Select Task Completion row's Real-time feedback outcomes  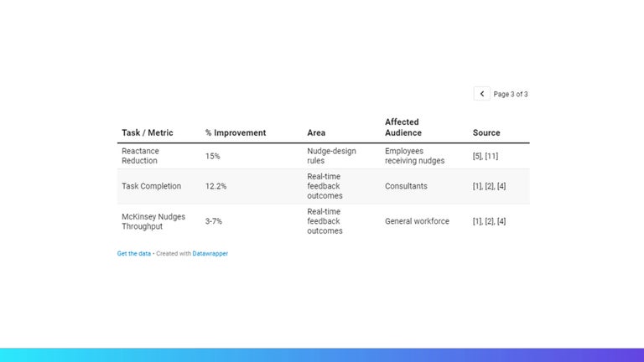pos(325,186)
